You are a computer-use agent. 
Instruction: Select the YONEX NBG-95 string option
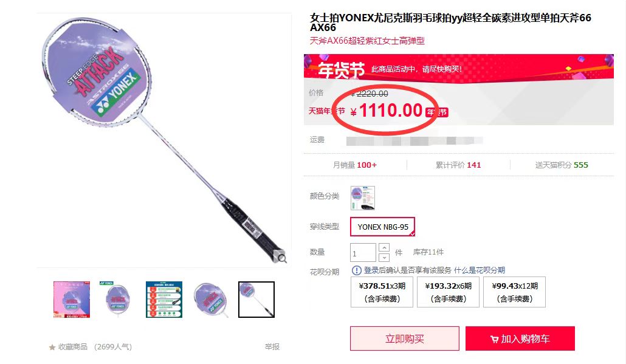pyautogui.click(x=382, y=227)
